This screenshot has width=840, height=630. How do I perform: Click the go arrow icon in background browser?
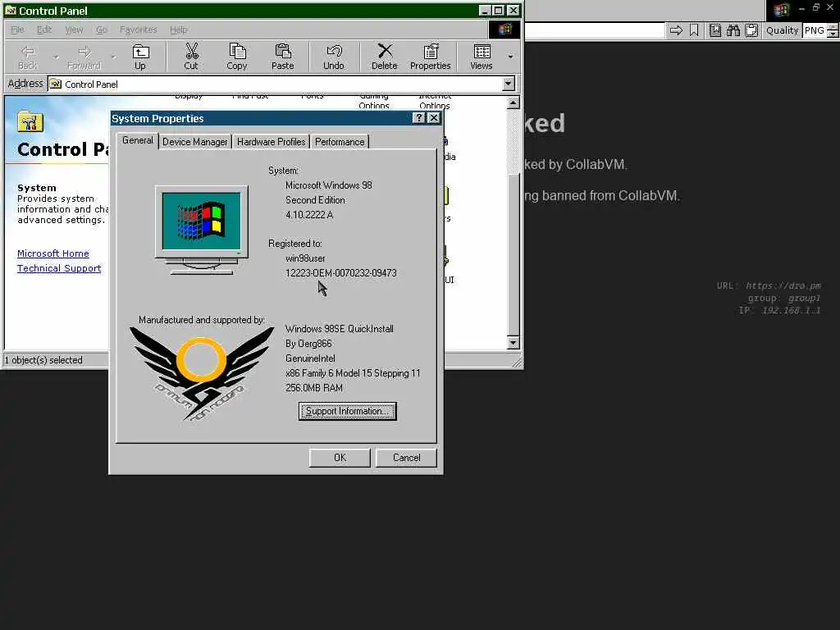tap(676, 30)
